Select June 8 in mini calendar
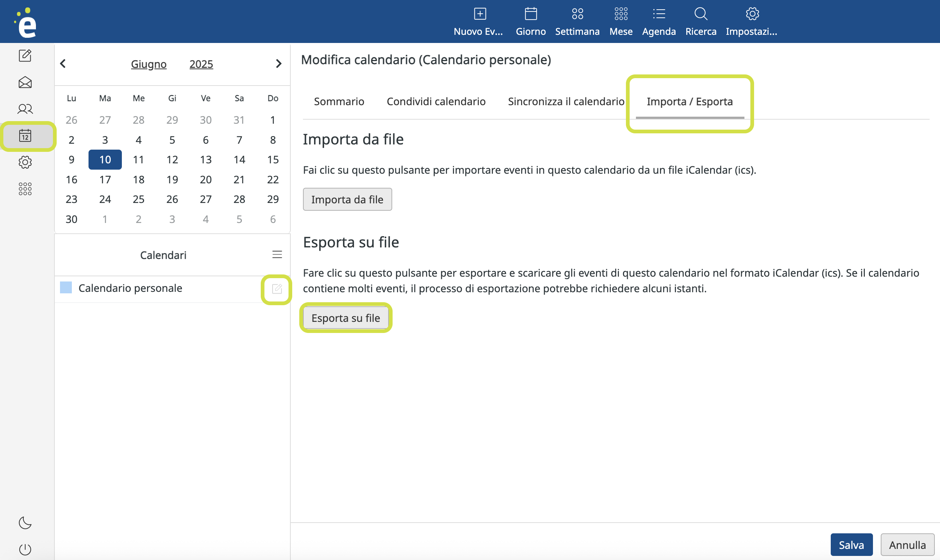The width and height of the screenshot is (940, 560). tap(273, 140)
